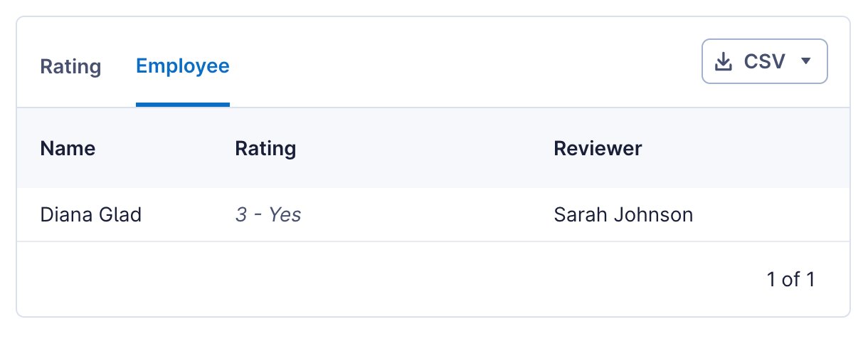Screen dimensions: 868x339
Task: Click the '3 - Yes' rating value
Action: pos(268,214)
